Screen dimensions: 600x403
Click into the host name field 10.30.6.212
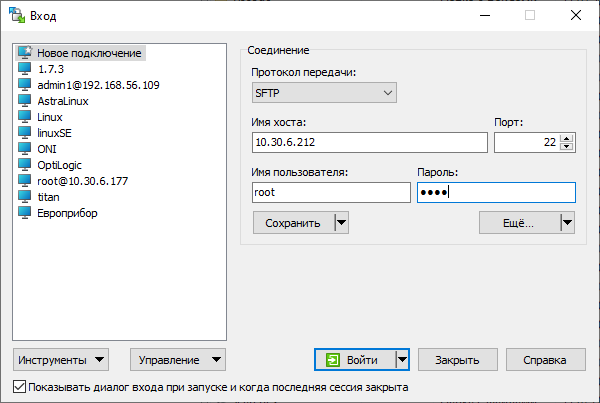point(370,142)
